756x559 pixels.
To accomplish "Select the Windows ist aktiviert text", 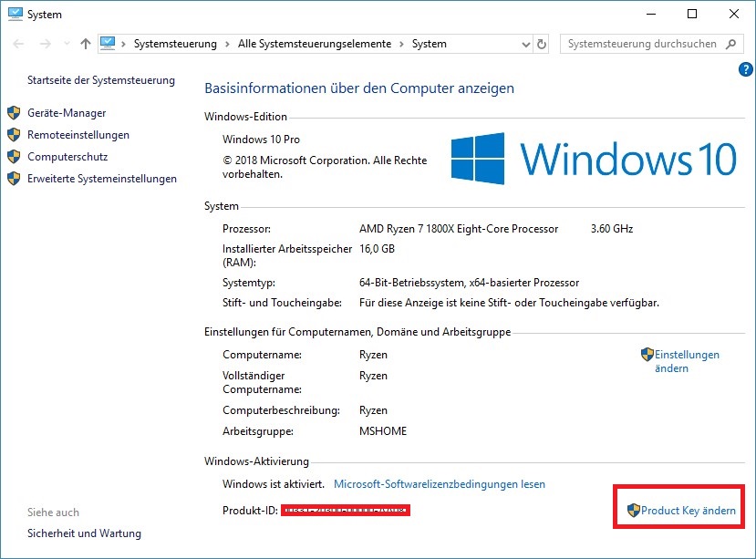I will [x=274, y=484].
